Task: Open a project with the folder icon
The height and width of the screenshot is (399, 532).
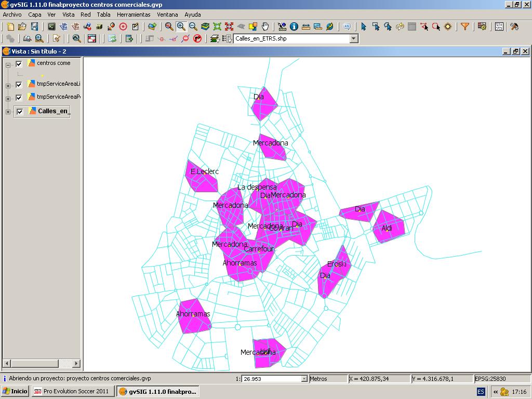Action: click(22, 26)
